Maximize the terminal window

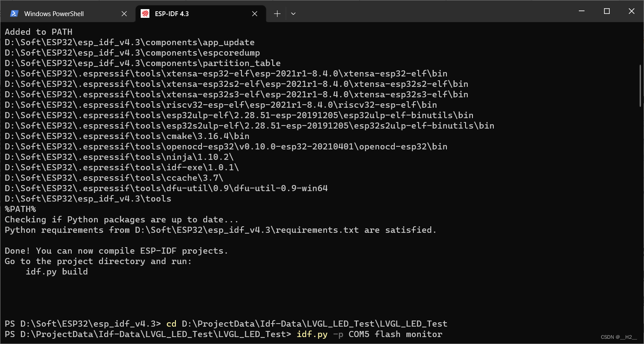[x=607, y=11]
